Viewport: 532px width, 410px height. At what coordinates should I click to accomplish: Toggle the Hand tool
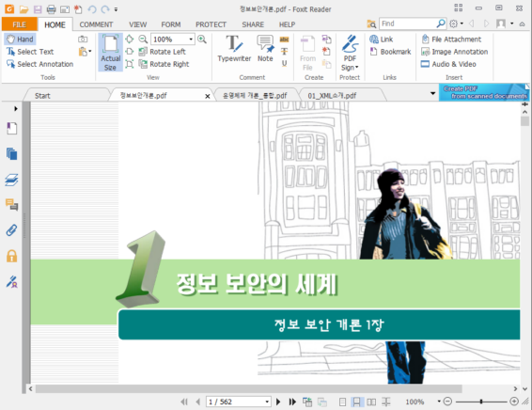pos(21,39)
